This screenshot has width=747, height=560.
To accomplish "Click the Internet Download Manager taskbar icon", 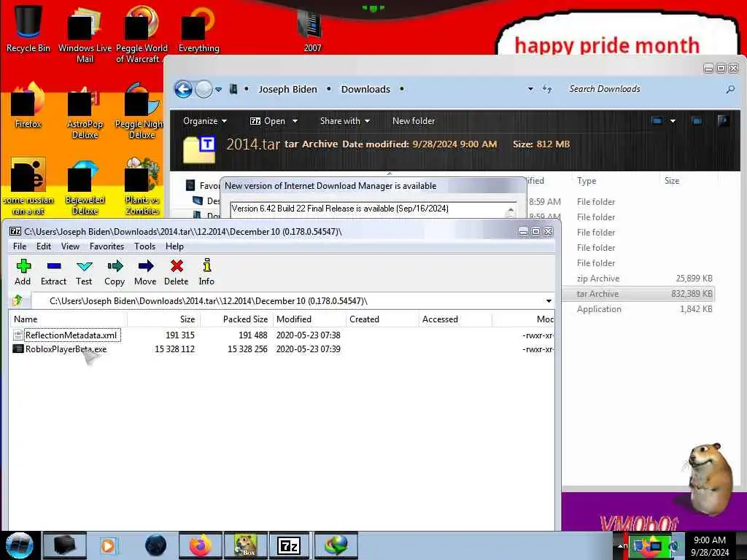I will click(336, 545).
